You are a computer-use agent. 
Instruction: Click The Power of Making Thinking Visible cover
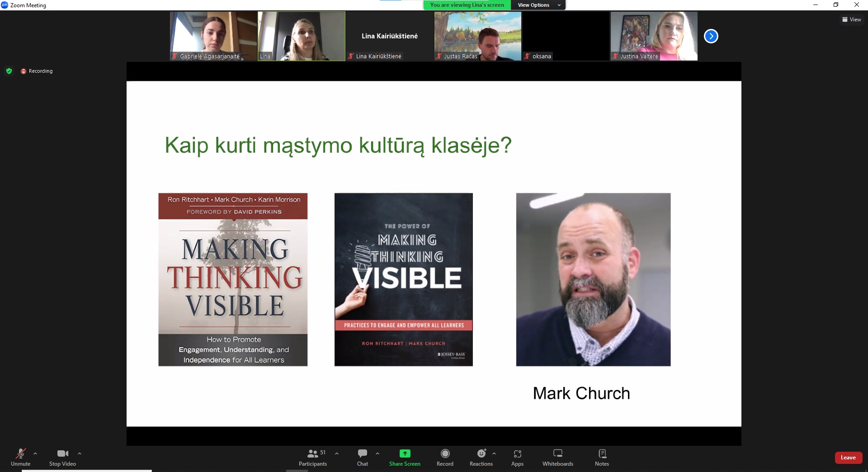(x=404, y=280)
